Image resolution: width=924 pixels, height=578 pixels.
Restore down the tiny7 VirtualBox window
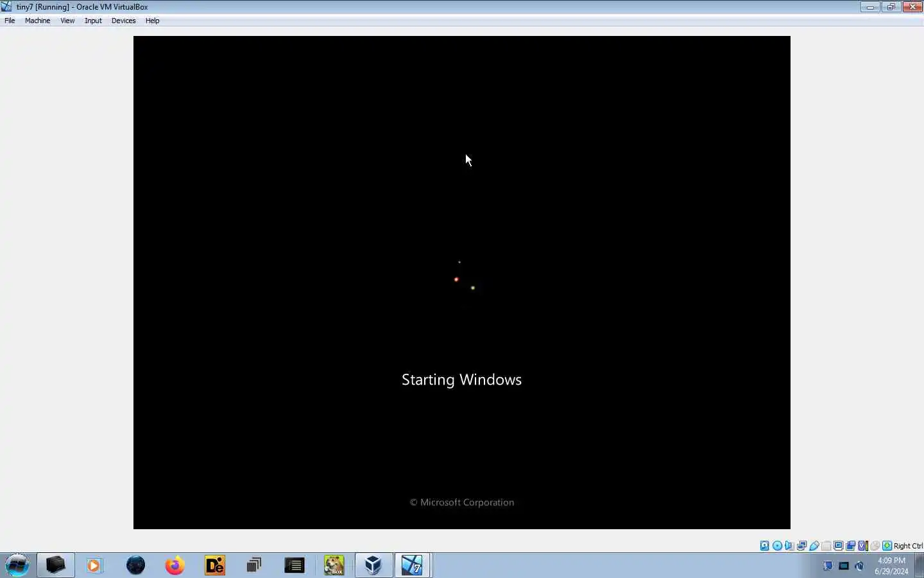(x=891, y=7)
